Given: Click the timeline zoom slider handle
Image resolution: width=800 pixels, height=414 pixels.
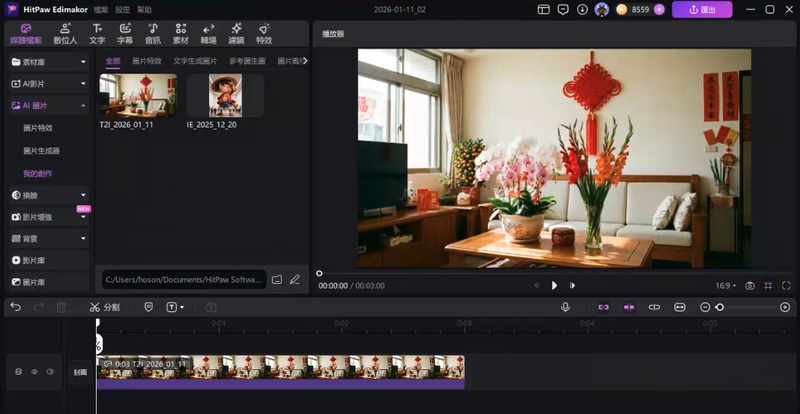Looking at the screenshot, I should point(719,307).
